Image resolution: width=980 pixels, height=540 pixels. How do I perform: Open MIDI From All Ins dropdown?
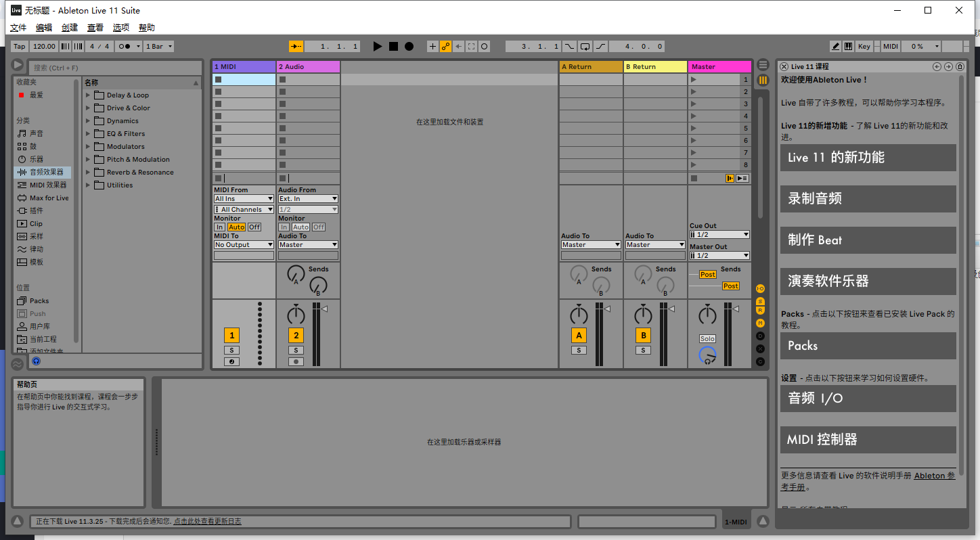(244, 199)
